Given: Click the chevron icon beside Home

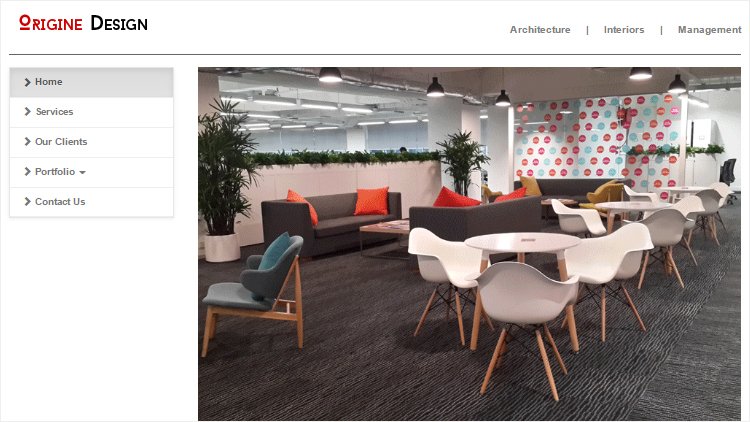Looking at the screenshot, I should click(x=27, y=82).
